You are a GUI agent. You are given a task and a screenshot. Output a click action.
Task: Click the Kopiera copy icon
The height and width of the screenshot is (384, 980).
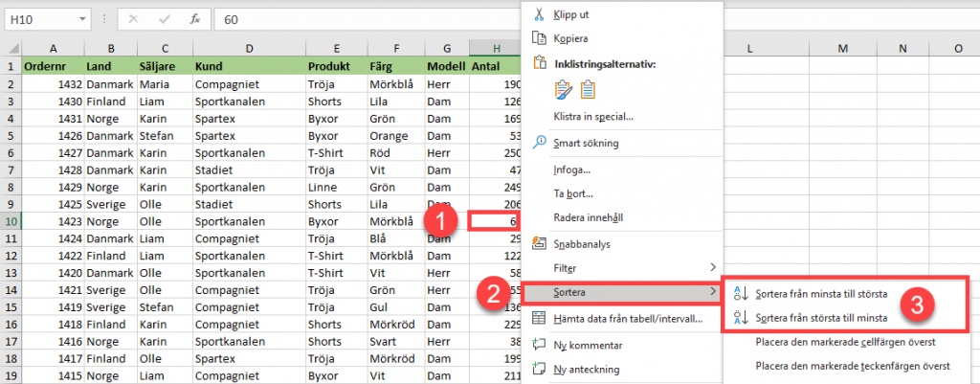tap(539, 38)
